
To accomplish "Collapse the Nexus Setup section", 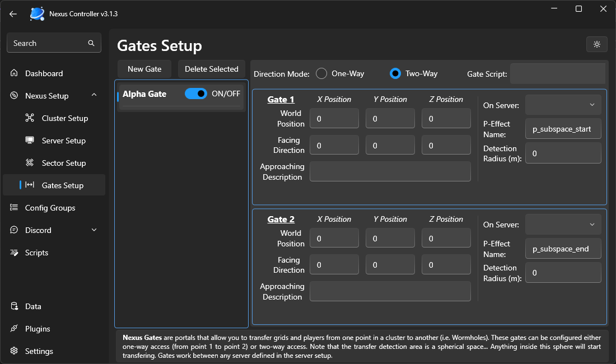I will pos(94,96).
